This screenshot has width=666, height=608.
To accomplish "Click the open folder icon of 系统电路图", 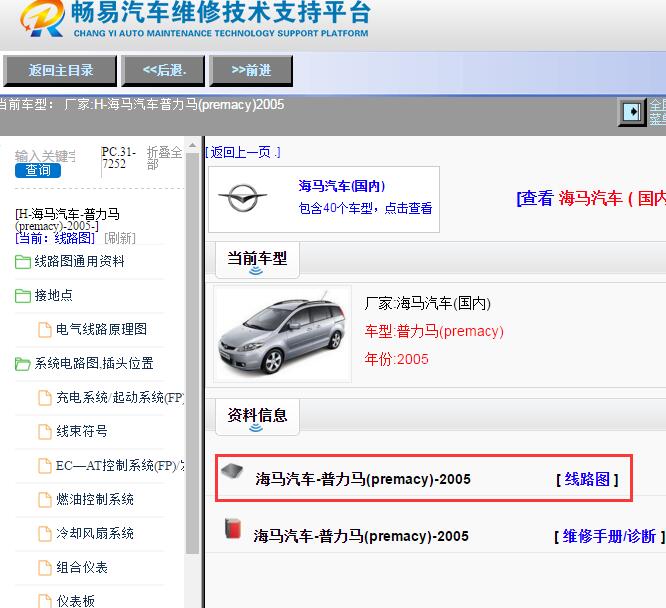I will pyautogui.click(x=23, y=364).
